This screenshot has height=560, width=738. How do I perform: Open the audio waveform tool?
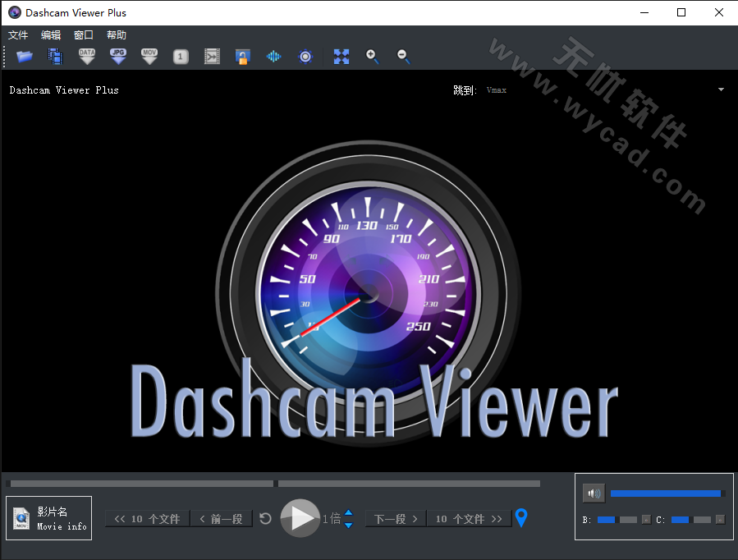(x=273, y=57)
